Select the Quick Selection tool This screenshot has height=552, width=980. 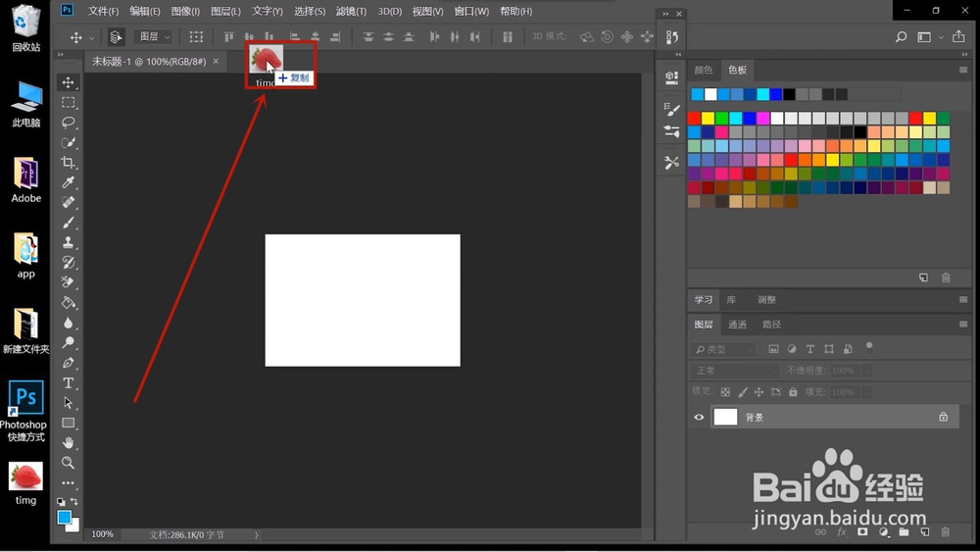pyautogui.click(x=69, y=142)
